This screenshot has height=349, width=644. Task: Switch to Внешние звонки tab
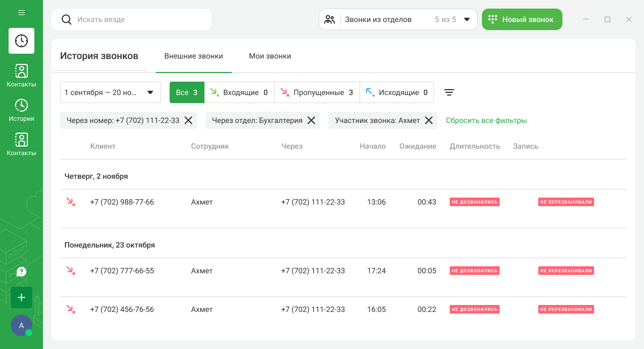tap(193, 56)
